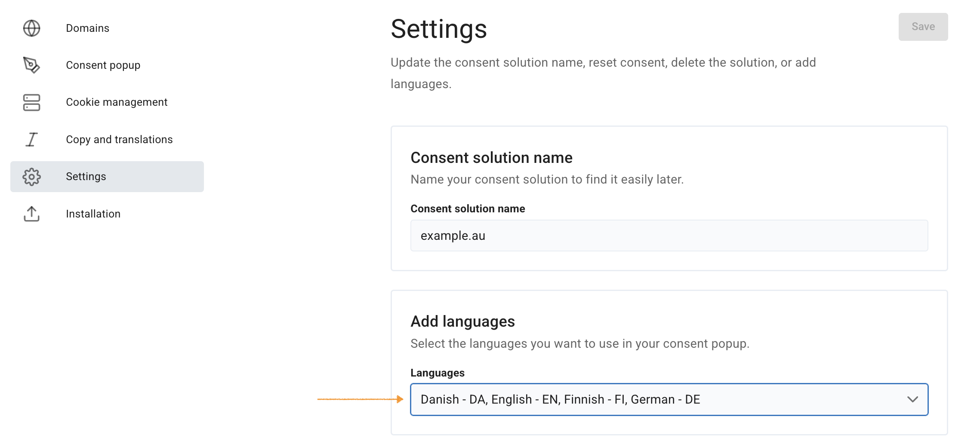Click the bold Consent solution name field label
The width and height of the screenshot is (980, 447).
(467, 209)
